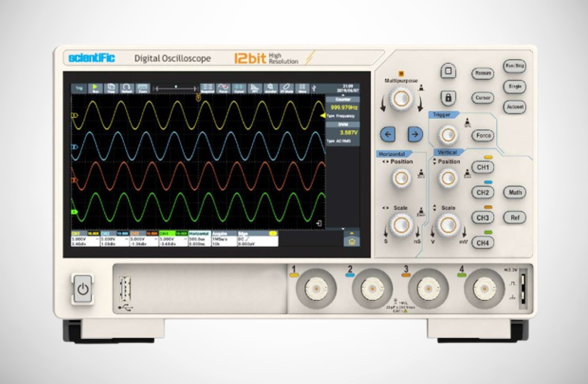
Task: Push the Autoset button on panel
Action: (x=514, y=107)
